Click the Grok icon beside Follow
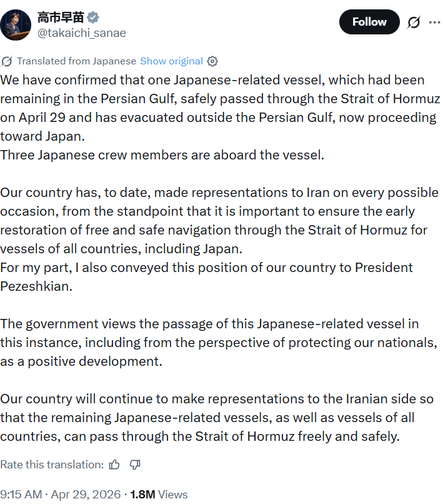Viewport: 443px width, 504px height. click(x=413, y=23)
